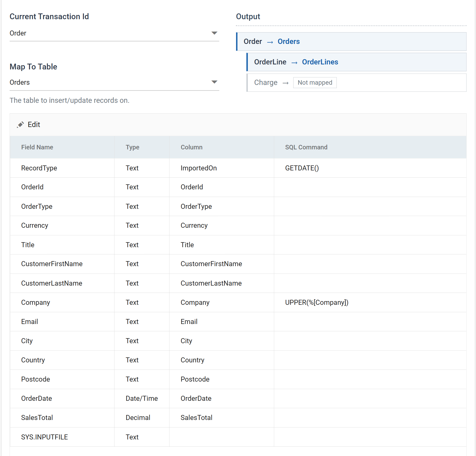The image size is (476, 456).
Task: Click the Date/Time type cell
Action: point(142,398)
